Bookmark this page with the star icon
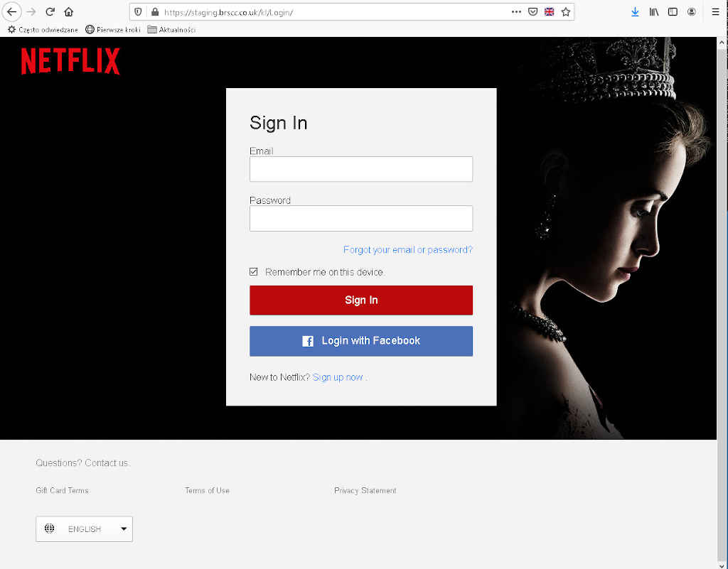The width and height of the screenshot is (728, 569). click(566, 12)
